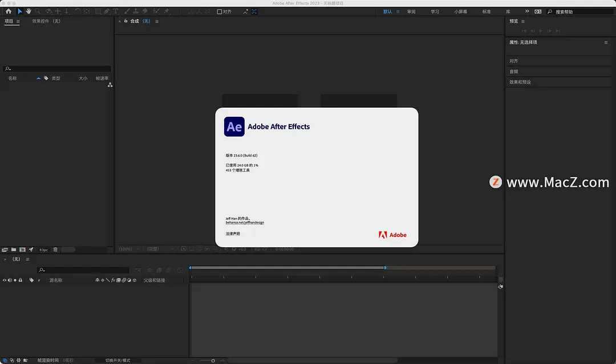616x364 pixels.
Task: Open the 属性 panel hamburger menu
Action: [606, 42]
